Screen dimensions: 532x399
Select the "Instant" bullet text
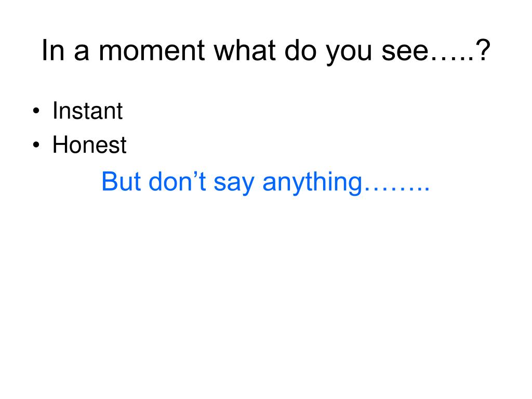point(87,111)
